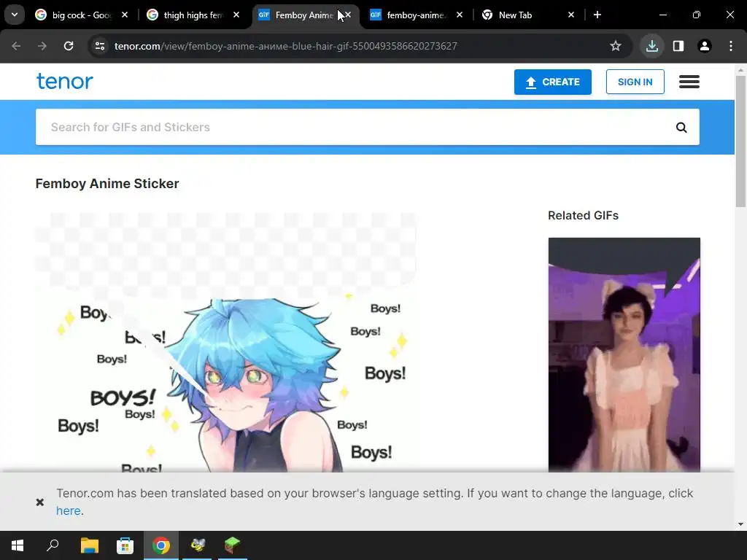Viewport: 747px width, 560px height.
Task: Dismiss the language translation notice
Action: pos(40,502)
